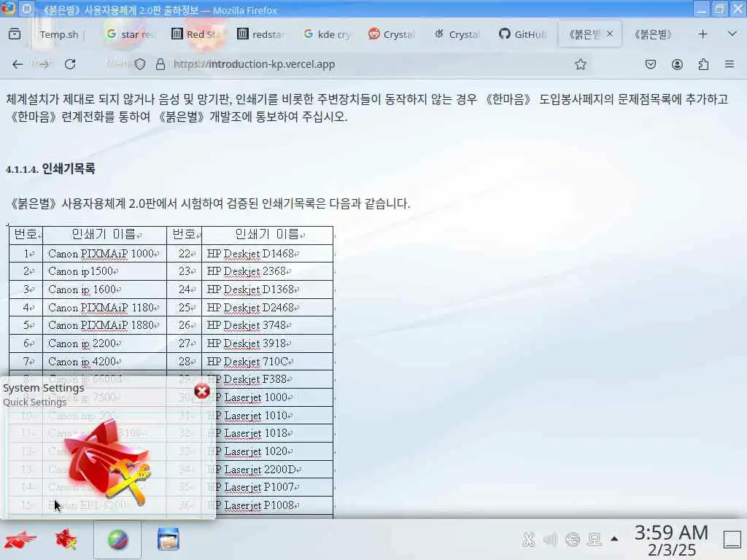This screenshot has height=560, width=747.
Task: Launch System Settings from the taskbar
Action: (66, 540)
